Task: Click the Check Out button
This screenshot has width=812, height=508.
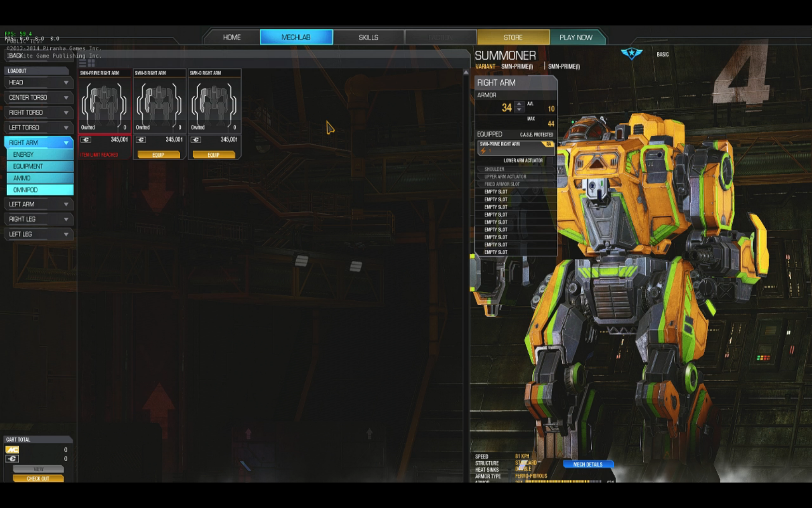Action: click(x=38, y=478)
